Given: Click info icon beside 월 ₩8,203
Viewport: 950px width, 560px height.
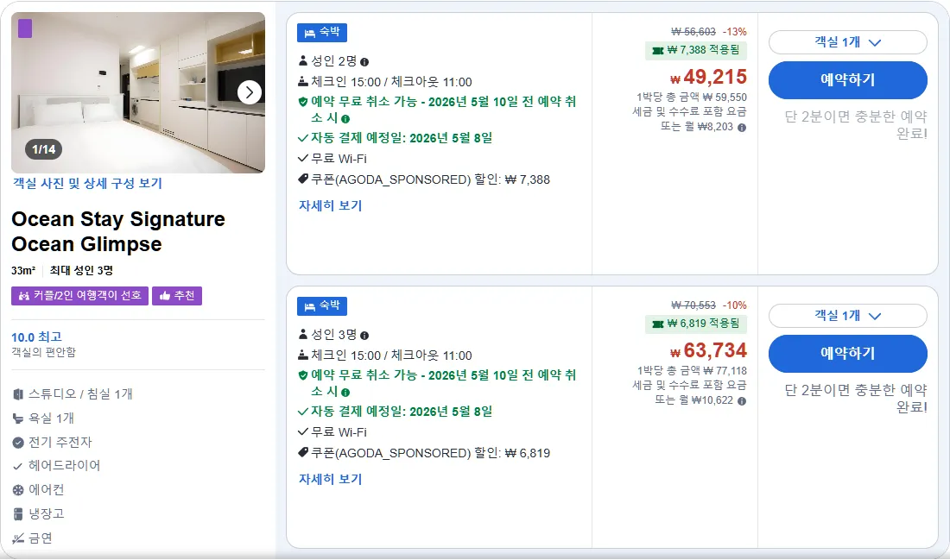Looking at the screenshot, I should 742,128.
